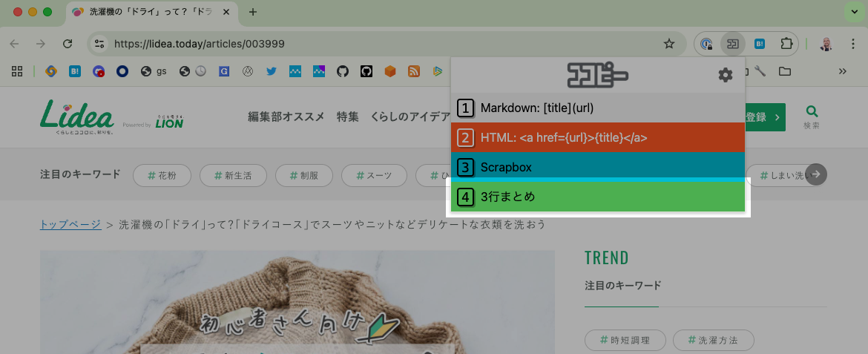Open the RSS feed bookmark icon
Image resolution: width=868 pixels, height=354 pixels.
[414, 71]
